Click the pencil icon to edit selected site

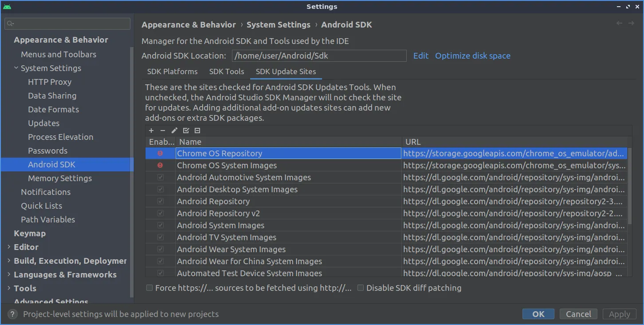(x=174, y=131)
